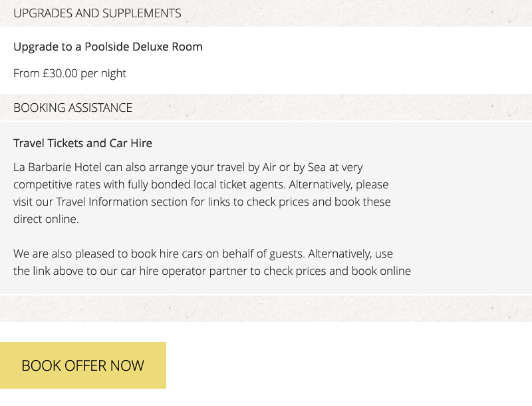This screenshot has height=406, width=532.
Task: Click the BOOK OFFER NOW button
Action: 82,365
